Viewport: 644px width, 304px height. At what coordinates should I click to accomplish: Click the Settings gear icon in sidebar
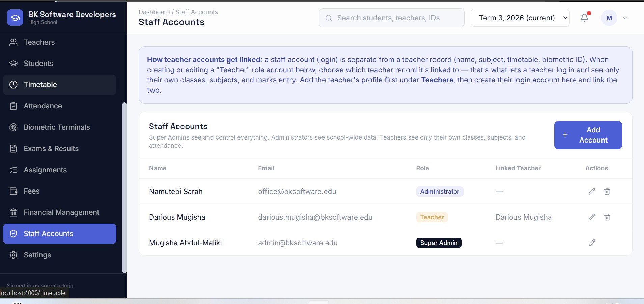(x=13, y=255)
